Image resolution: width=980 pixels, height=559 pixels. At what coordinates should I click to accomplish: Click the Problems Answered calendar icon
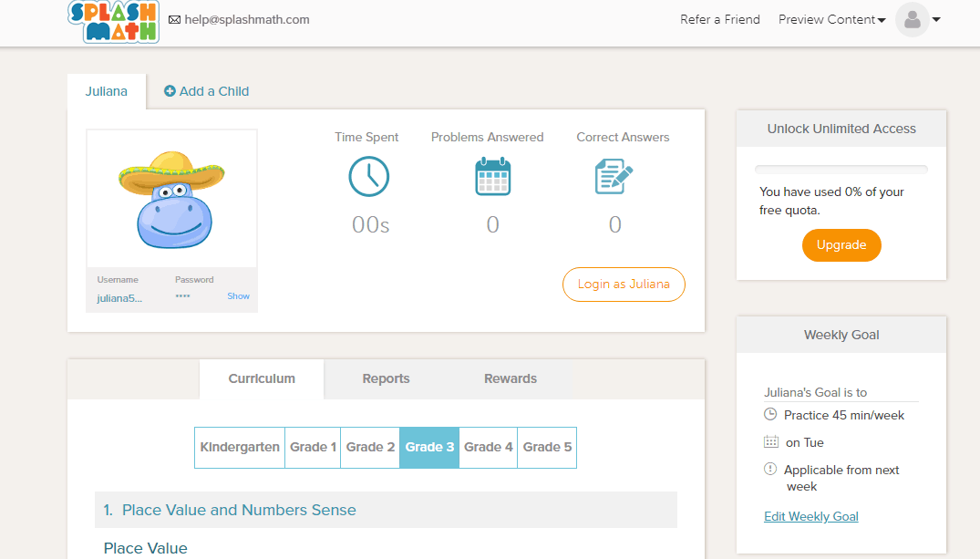pos(492,177)
